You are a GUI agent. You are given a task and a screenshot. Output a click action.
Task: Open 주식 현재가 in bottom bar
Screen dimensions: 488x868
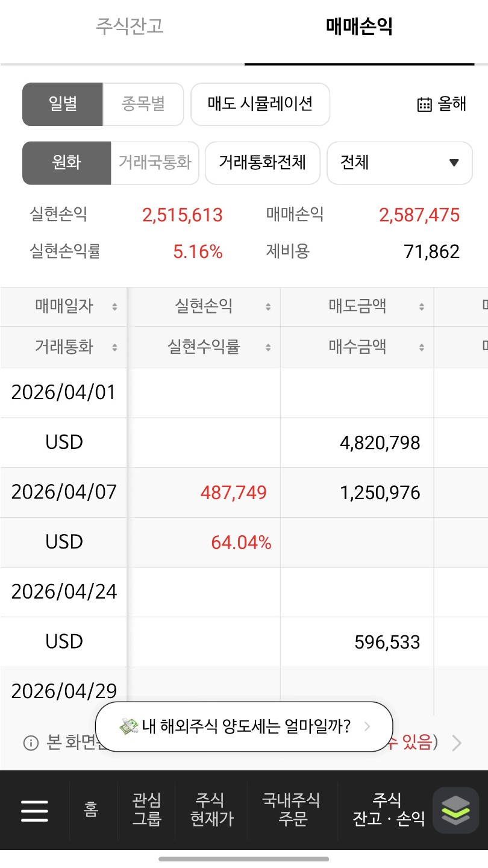pos(211,810)
